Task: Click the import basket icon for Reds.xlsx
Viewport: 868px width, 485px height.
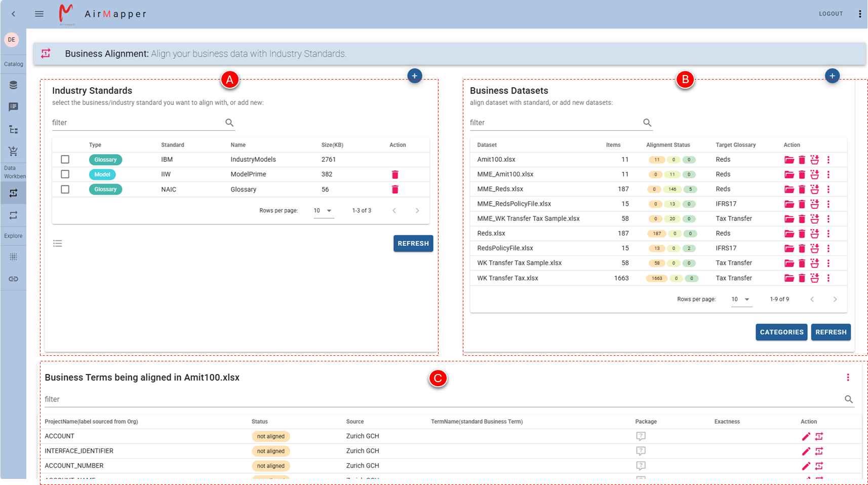Action: click(814, 234)
